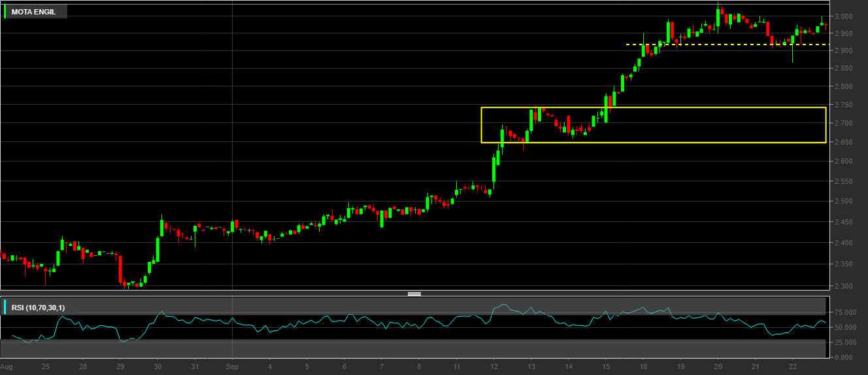Image resolution: width=868 pixels, height=375 pixels.
Task: Click the 75.000 RSI axis label
Action: click(x=844, y=312)
